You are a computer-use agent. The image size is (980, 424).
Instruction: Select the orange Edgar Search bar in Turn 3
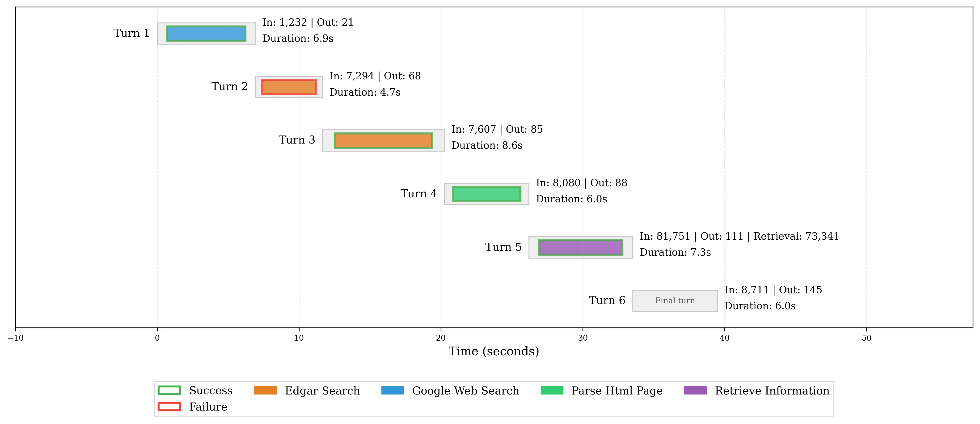[383, 140]
